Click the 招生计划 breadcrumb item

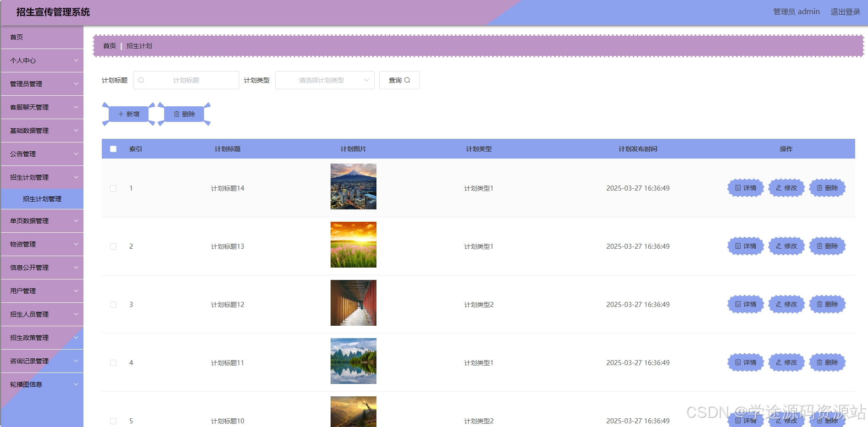(139, 46)
